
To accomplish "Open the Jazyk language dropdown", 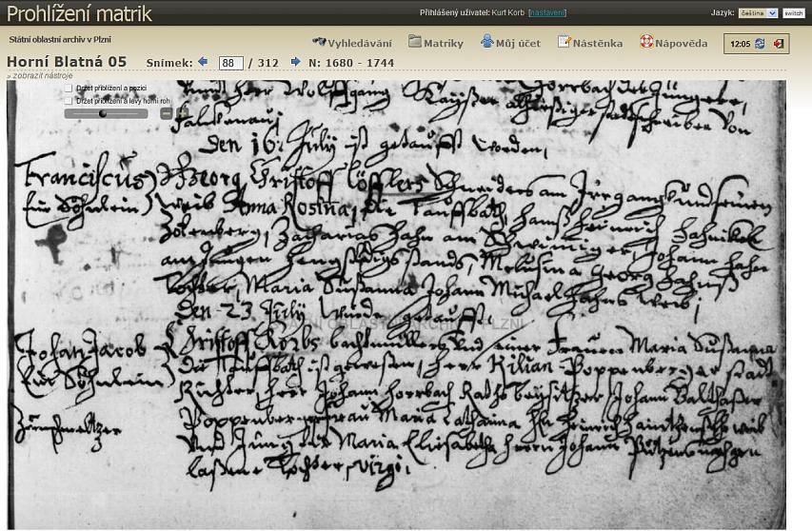I will [758, 13].
